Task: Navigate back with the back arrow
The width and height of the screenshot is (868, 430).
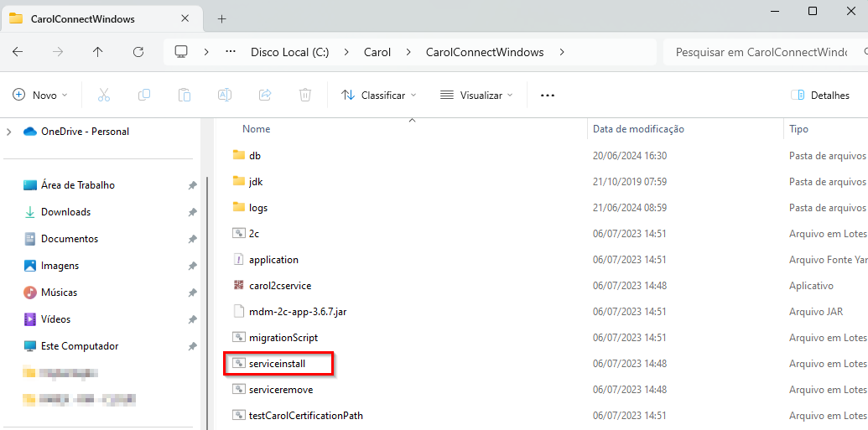Action: [x=18, y=52]
